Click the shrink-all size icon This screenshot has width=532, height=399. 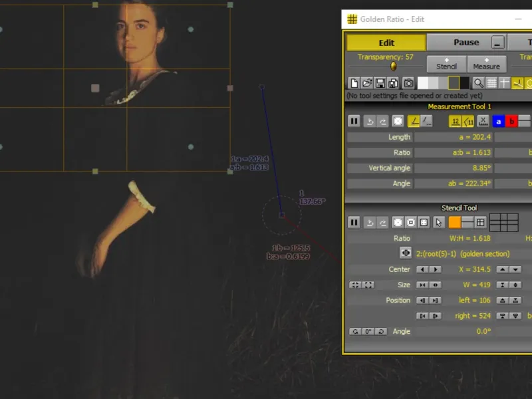point(355,285)
